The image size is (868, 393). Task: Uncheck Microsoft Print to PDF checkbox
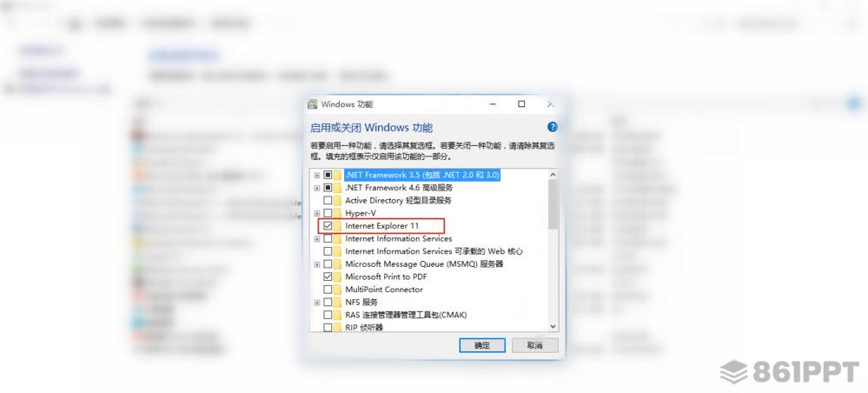(328, 276)
